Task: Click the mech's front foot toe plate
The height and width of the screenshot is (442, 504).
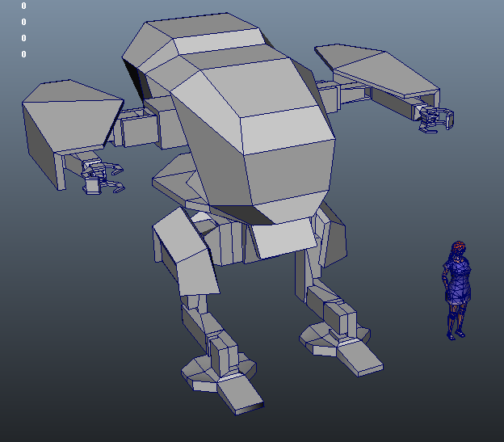Action: (x=241, y=395)
